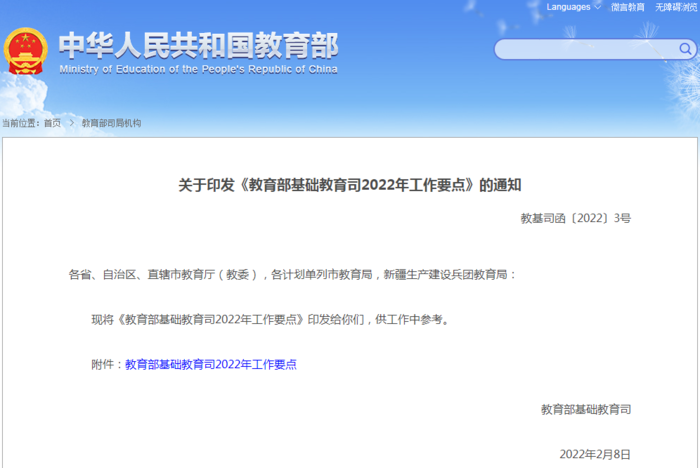The width and height of the screenshot is (700, 468).
Task: Click signature 教育部基础教育司
Action: click(x=586, y=410)
